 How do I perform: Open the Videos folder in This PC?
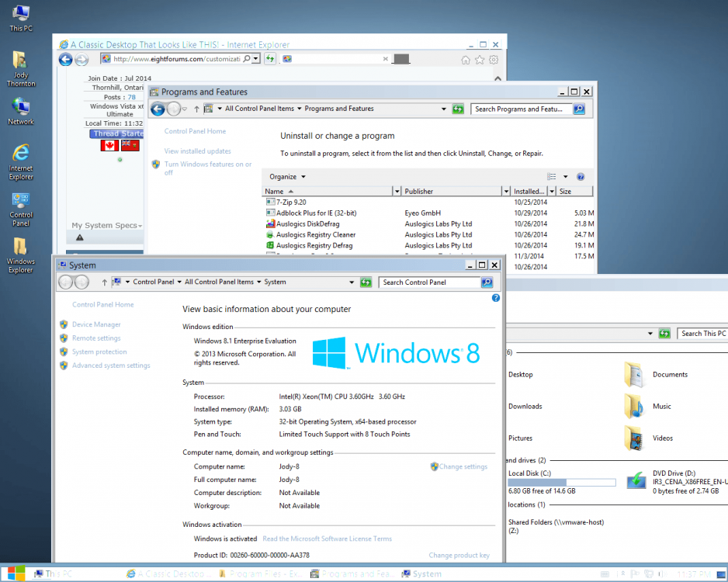click(x=634, y=438)
